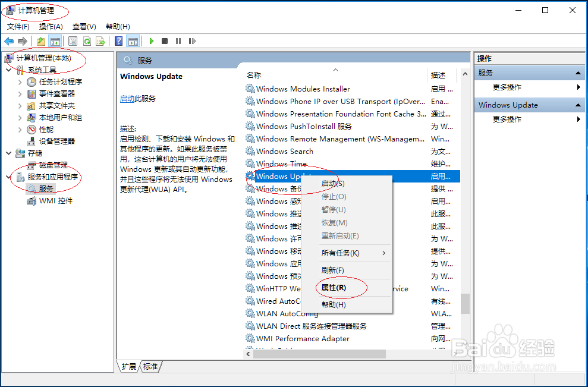The width and height of the screenshot is (588, 387).
Task: Click the back navigation arrow icon
Action: pyautogui.click(x=8, y=40)
